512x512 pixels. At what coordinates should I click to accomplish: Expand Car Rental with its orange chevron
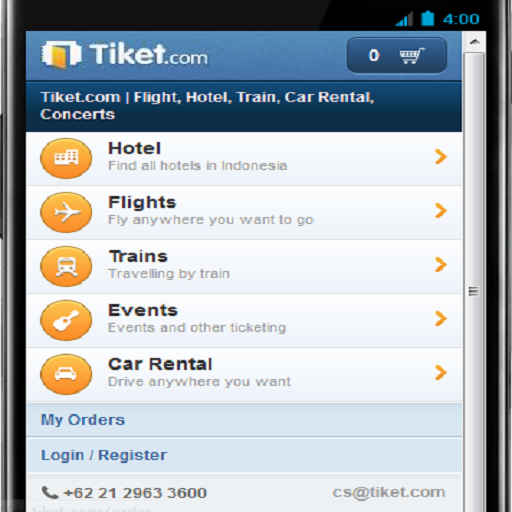click(x=441, y=373)
